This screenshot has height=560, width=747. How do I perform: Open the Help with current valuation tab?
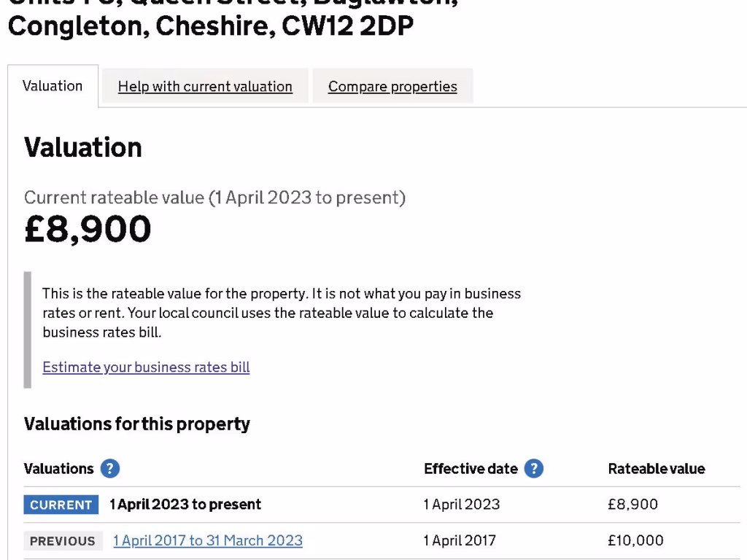(205, 87)
